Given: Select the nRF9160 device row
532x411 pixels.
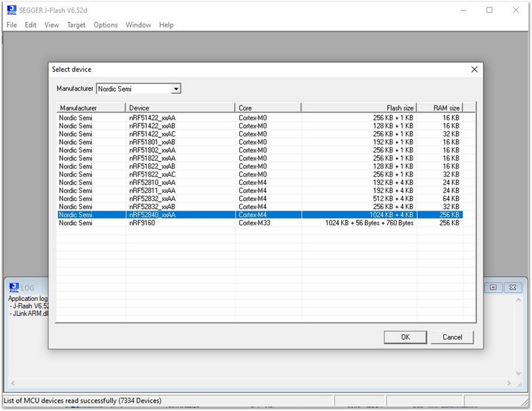Looking at the screenshot, I should [260, 223].
